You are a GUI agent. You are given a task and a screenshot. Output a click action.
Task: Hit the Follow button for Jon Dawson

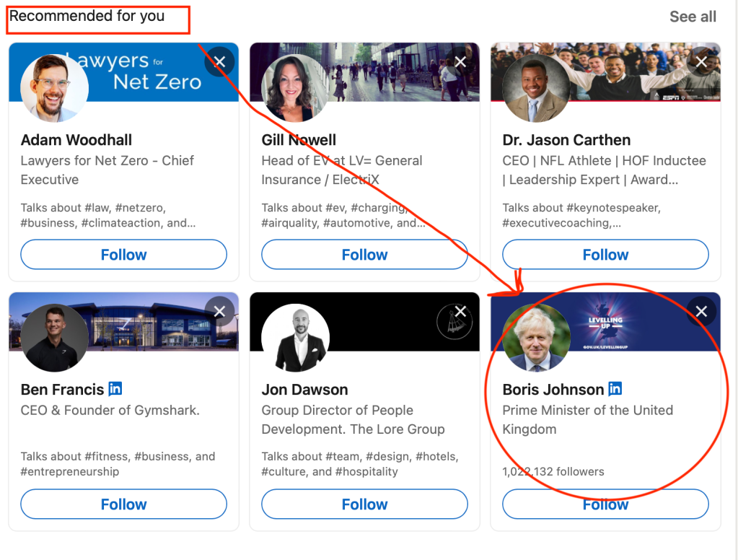(364, 504)
